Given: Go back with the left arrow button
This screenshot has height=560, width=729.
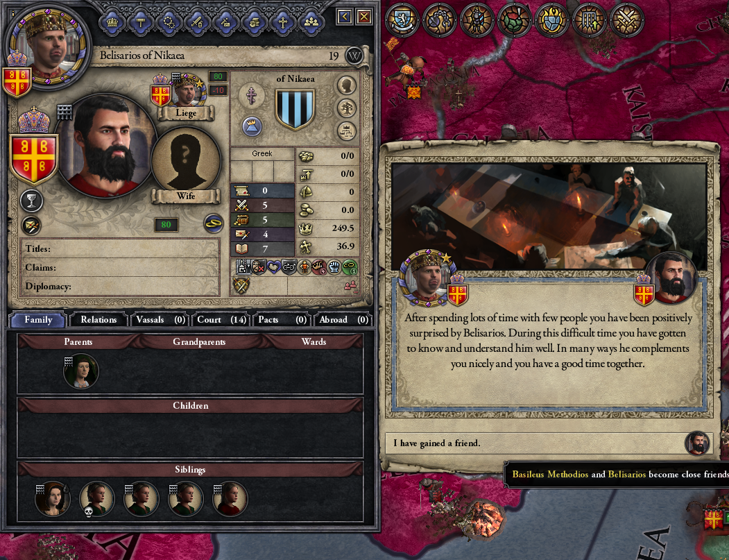Looking at the screenshot, I should click(x=345, y=17).
